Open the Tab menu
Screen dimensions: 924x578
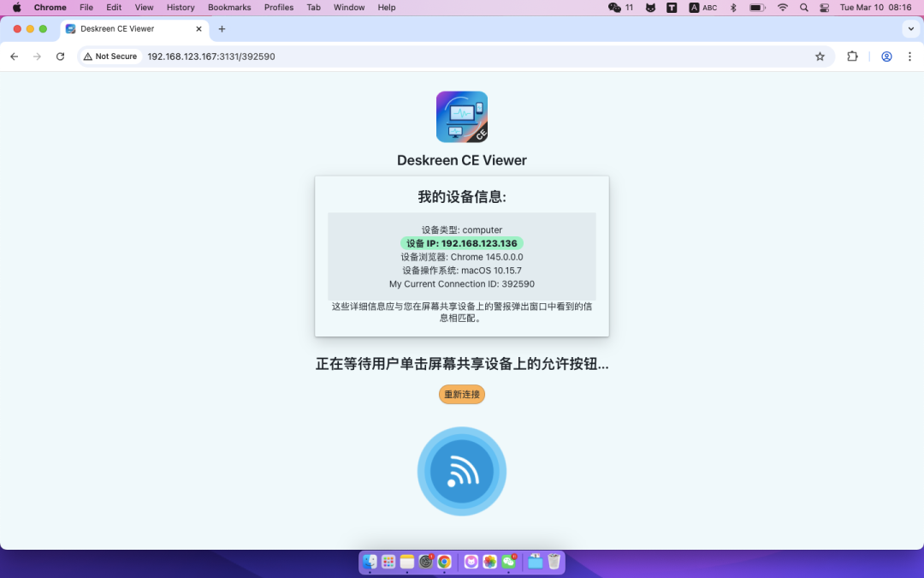click(x=313, y=8)
